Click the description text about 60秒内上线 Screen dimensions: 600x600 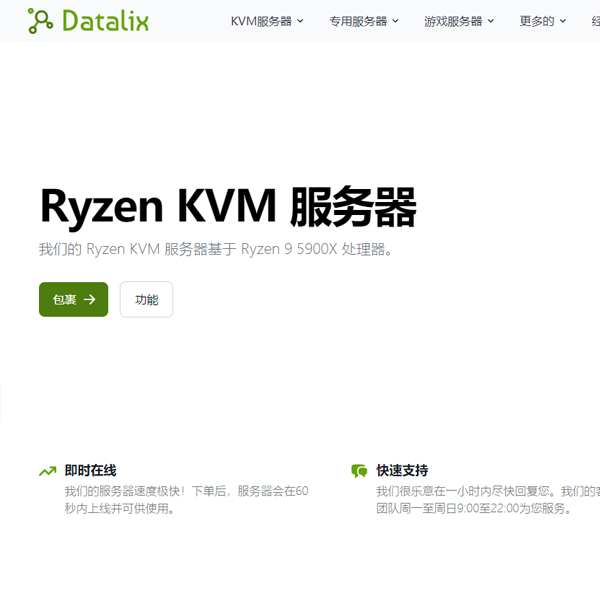(x=186, y=500)
